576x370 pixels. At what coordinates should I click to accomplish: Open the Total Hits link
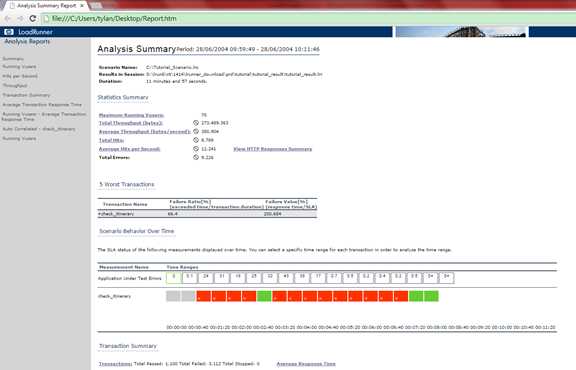click(x=111, y=140)
